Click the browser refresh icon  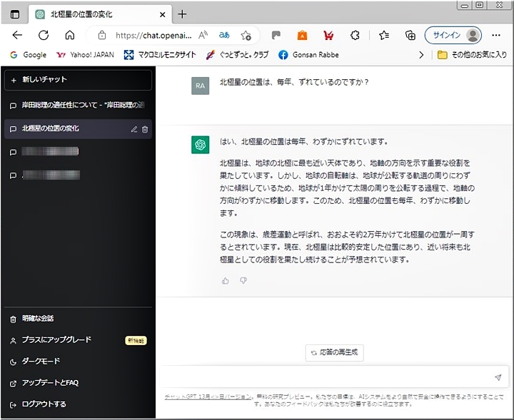coord(44,35)
